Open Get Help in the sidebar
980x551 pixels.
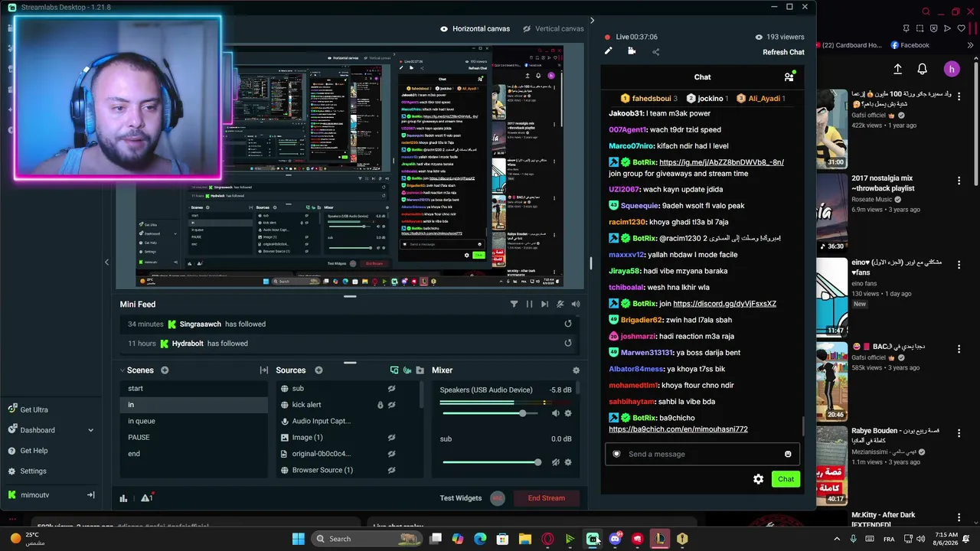pos(34,451)
